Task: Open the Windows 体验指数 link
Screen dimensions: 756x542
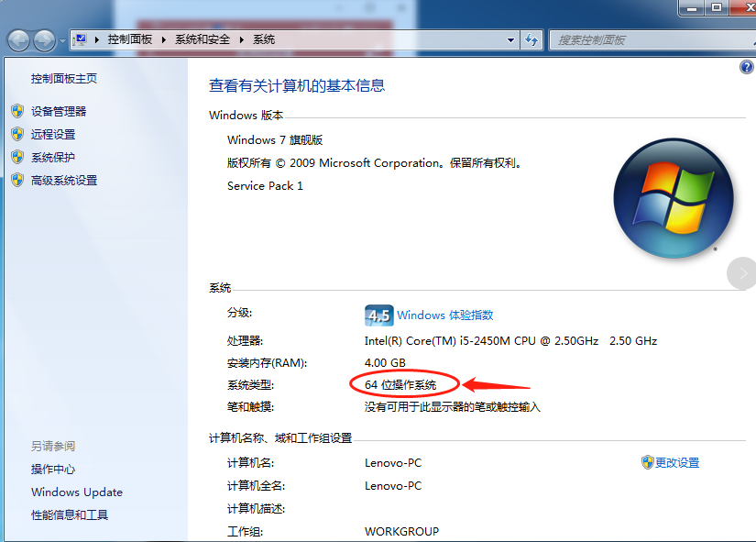Action: [445, 315]
